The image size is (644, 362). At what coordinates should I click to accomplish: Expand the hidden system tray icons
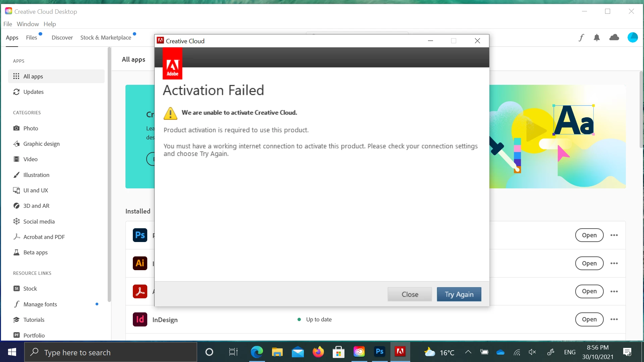(468, 352)
